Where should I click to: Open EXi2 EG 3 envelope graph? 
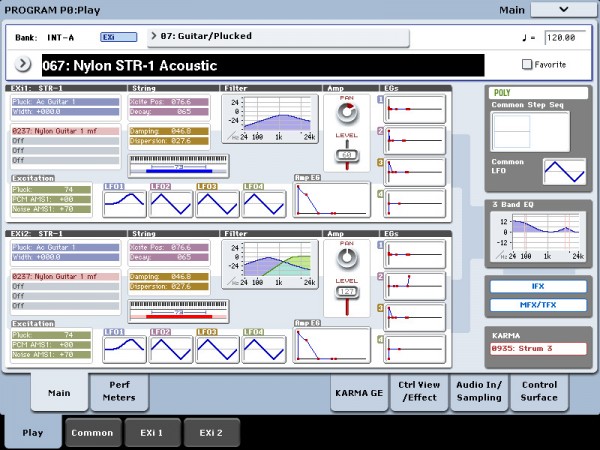point(415,317)
